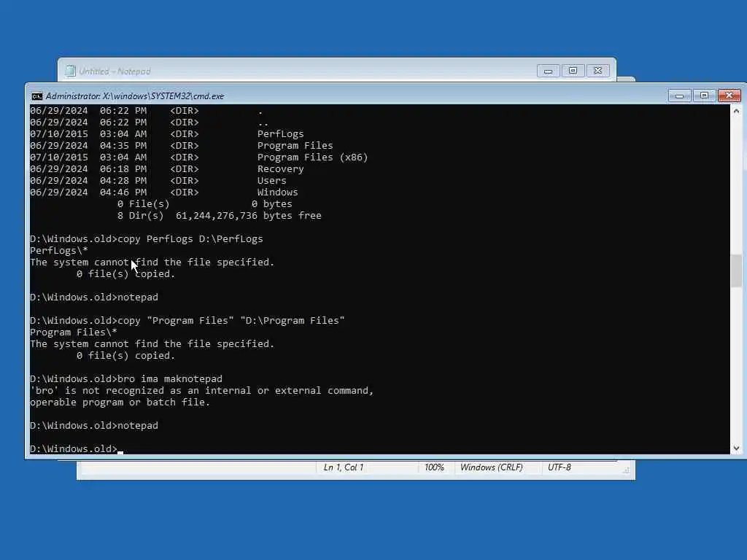Click the '61,244,276,736 bytes free' text
747x560 pixels.
[248, 216]
